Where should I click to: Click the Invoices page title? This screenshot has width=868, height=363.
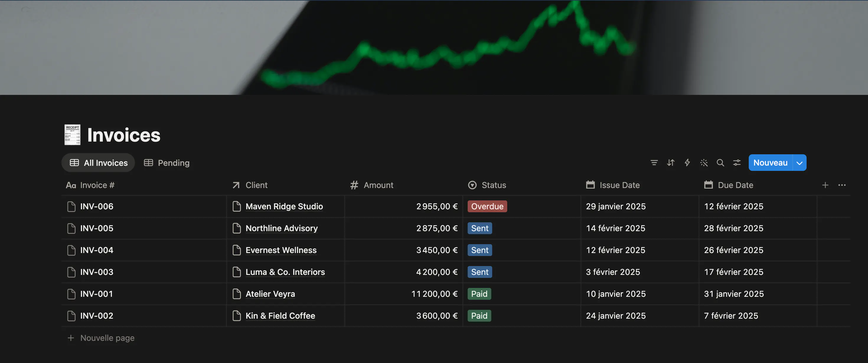(x=124, y=135)
